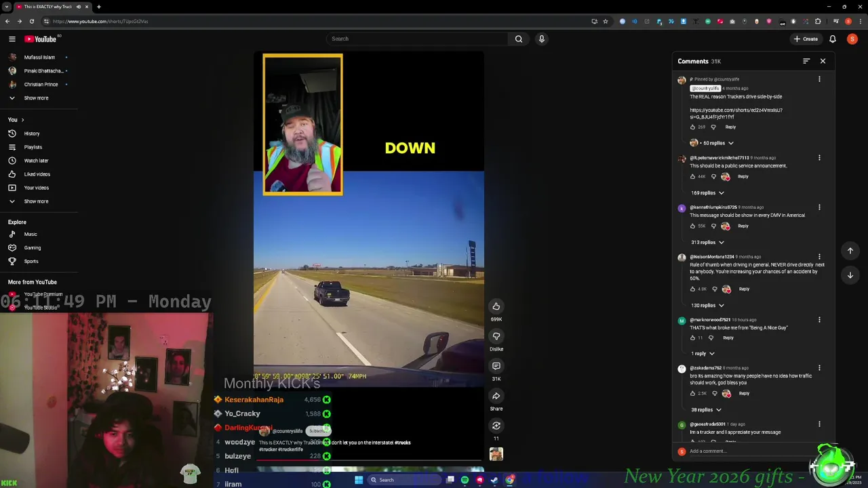Like the comment with 44K likes
Image resolution: width=868 pixels, height=488 pixels.
point(692,176)
